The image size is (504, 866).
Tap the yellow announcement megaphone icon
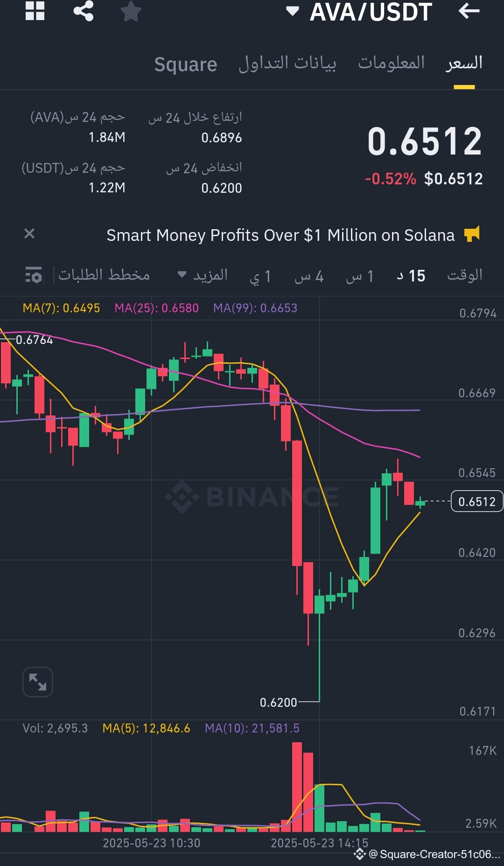click(472, 234)
